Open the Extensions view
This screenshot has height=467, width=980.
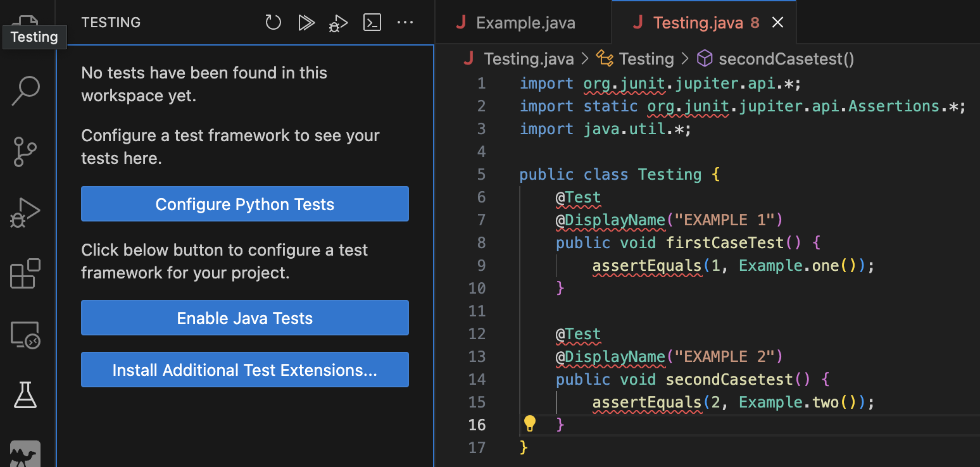[25, 273]
